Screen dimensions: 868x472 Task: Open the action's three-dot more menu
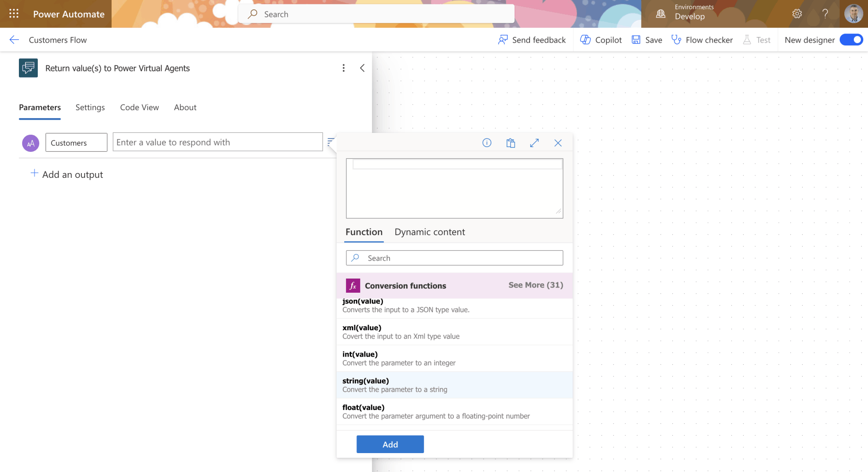coord(344,68)
